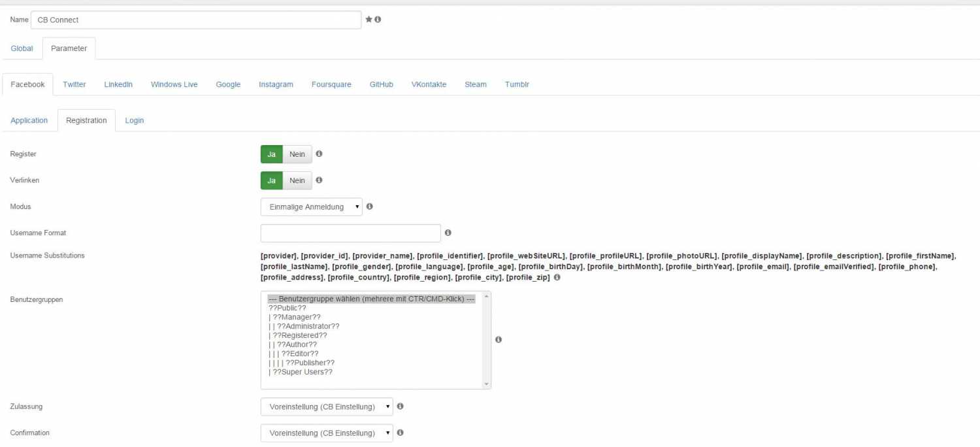Show info tooltip for Register option
This screenshot has width=980, height=447.
(319, 154)
